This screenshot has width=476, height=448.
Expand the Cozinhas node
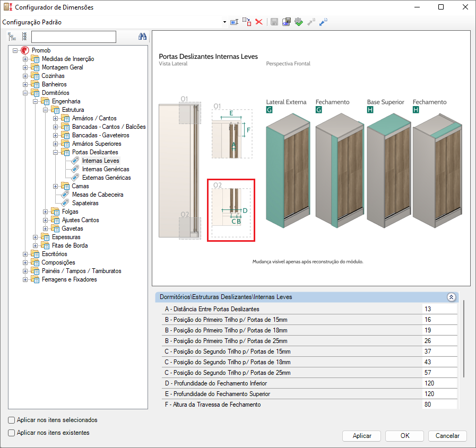pos(25,76)
